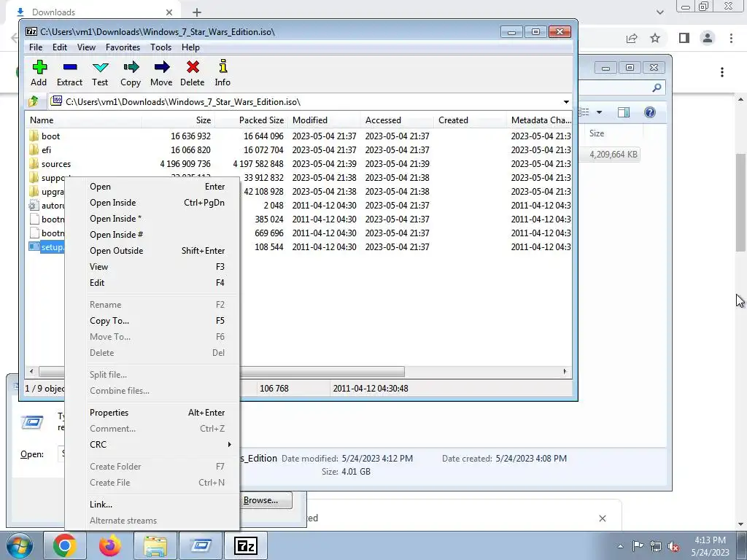Select the boot folder icon
Screen dimensions: 747x560
pos(34,136)
